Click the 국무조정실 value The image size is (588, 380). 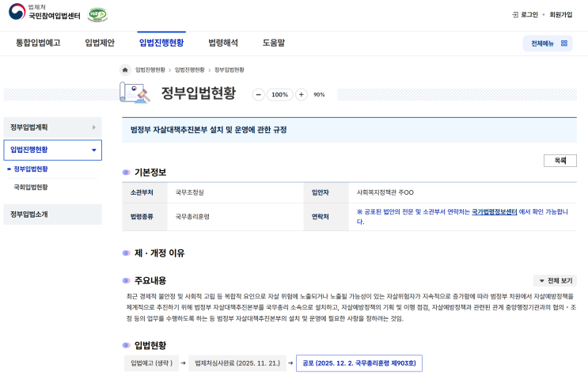pyautogui.click(x=189, y=192)
